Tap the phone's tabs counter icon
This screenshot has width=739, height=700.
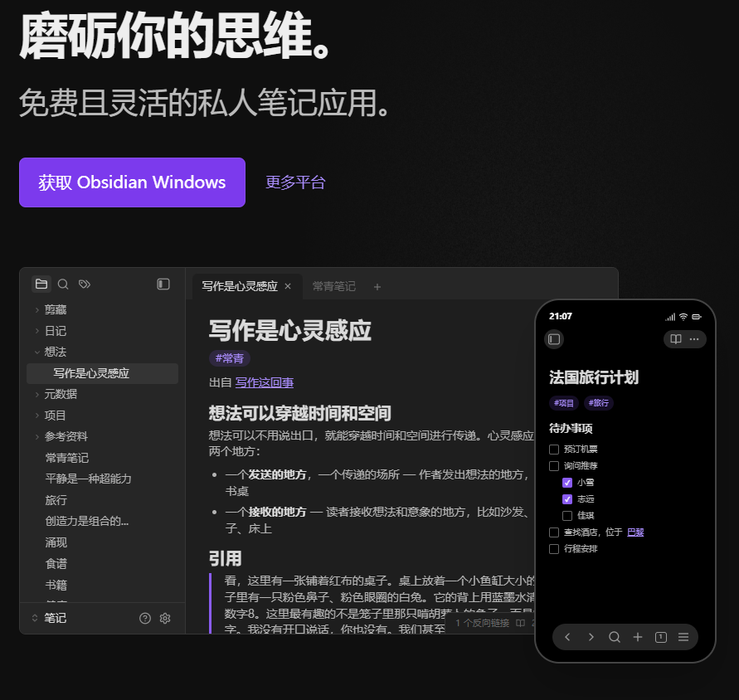661,637
